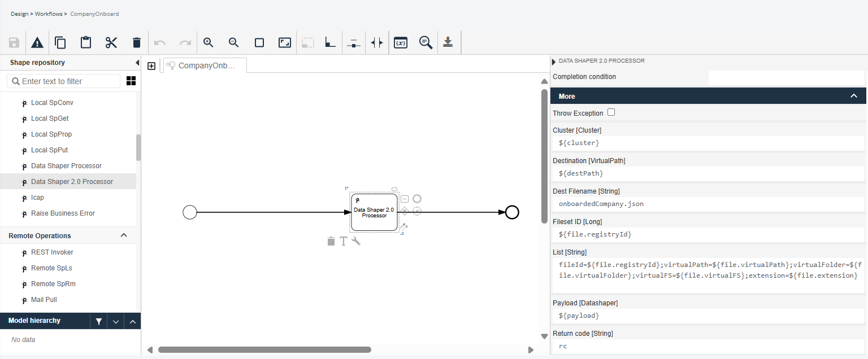The height and width of the screenshot is (359, 868).
Task: Expand the Data Shaper 2.0 Processor header arrow
Action: [x=554, y=62]
